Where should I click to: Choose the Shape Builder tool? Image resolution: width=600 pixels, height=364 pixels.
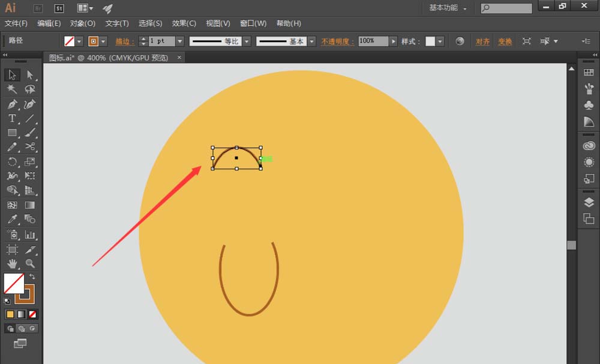[12, 190]
